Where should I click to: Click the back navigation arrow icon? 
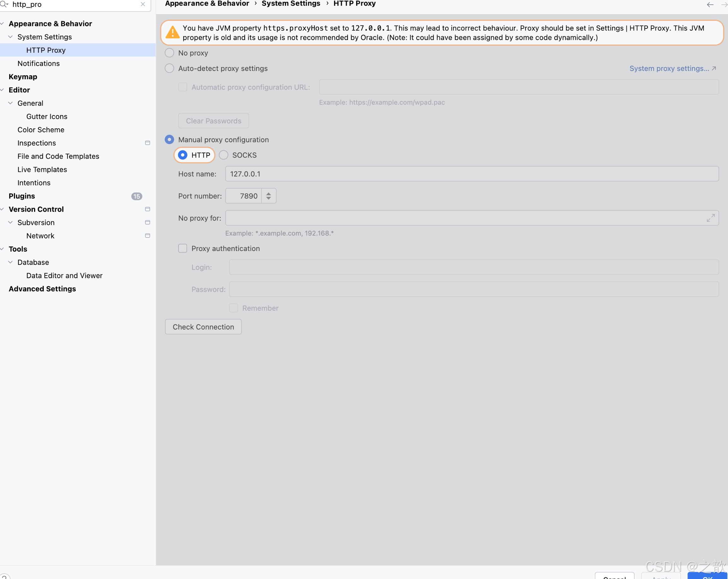tap(710, 5)
